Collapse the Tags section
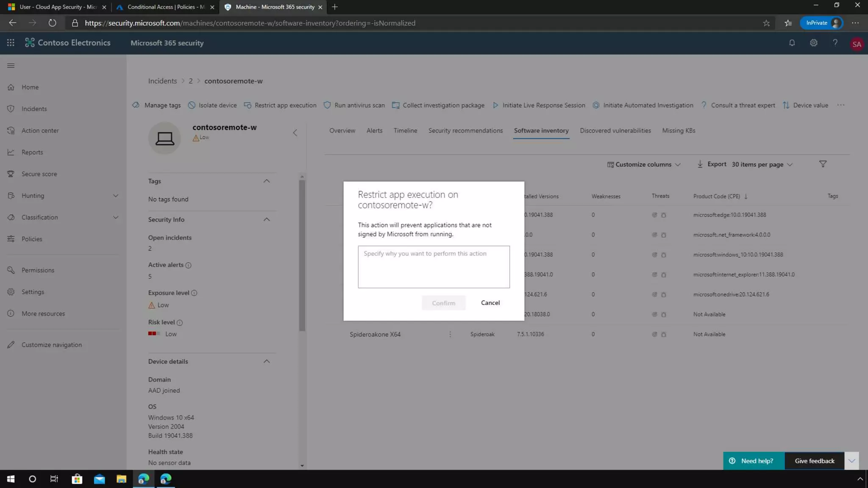This screenshot has height=488, width=868. tap(267, 181)
